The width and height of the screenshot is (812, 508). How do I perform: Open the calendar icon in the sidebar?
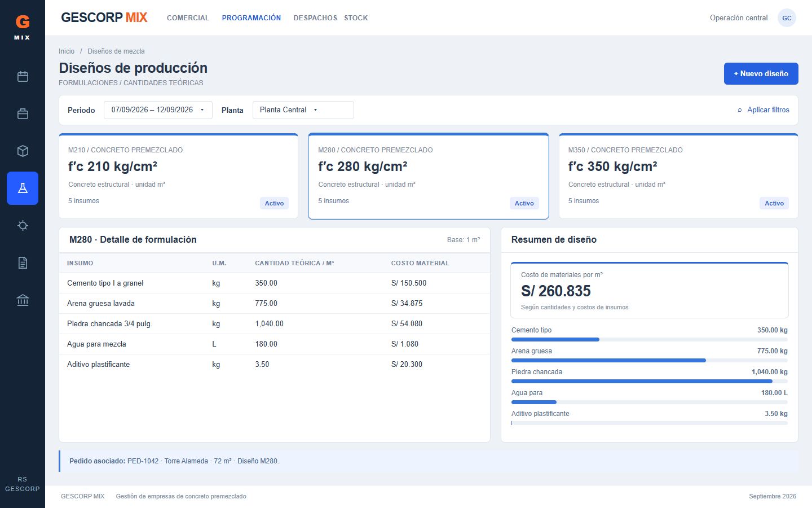[x=23, y=77]
